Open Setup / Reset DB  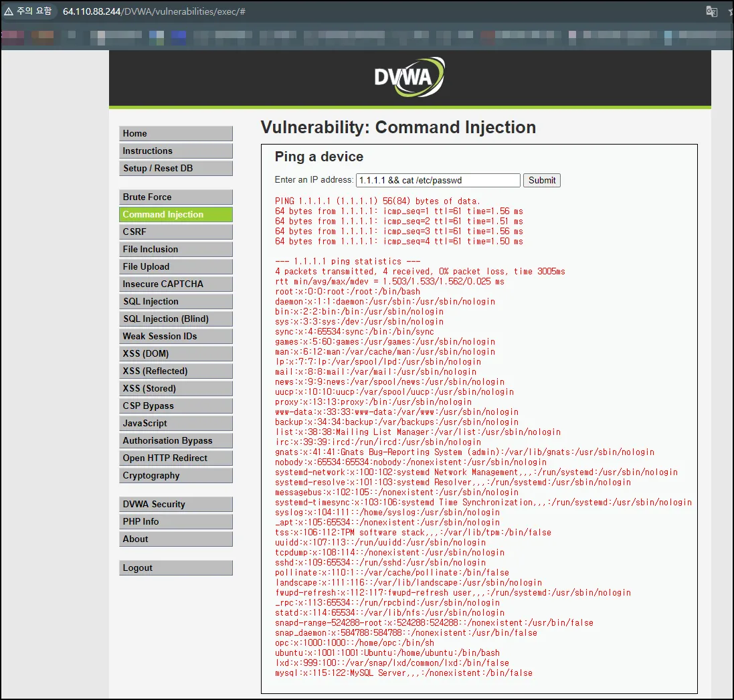pyautogui.click(x=175, y=168)
